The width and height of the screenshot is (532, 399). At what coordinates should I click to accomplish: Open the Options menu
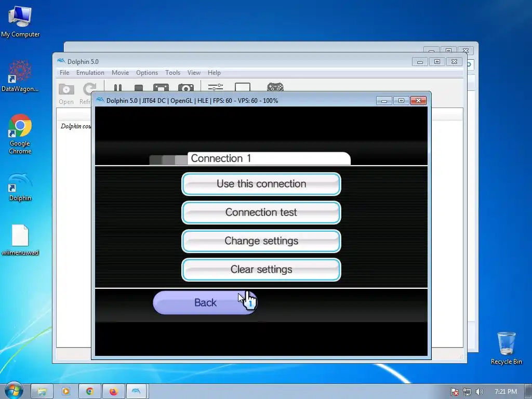click(147, 73)
